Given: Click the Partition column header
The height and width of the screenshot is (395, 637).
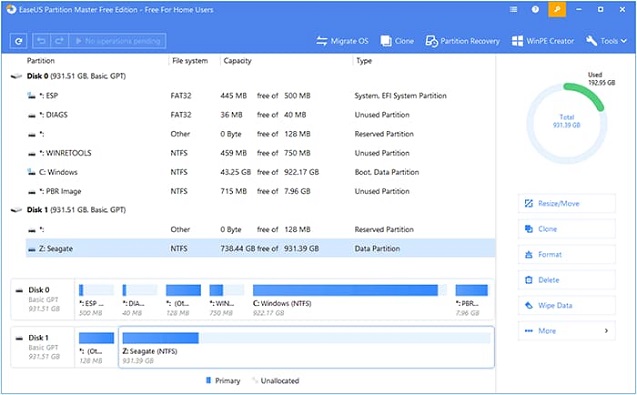Looking at the screenshot, I should 41,61.
